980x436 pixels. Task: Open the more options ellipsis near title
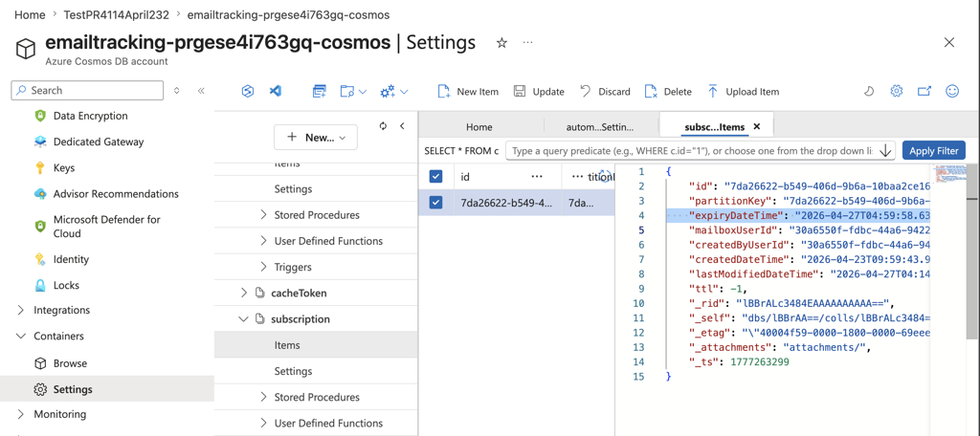point(528,42)
